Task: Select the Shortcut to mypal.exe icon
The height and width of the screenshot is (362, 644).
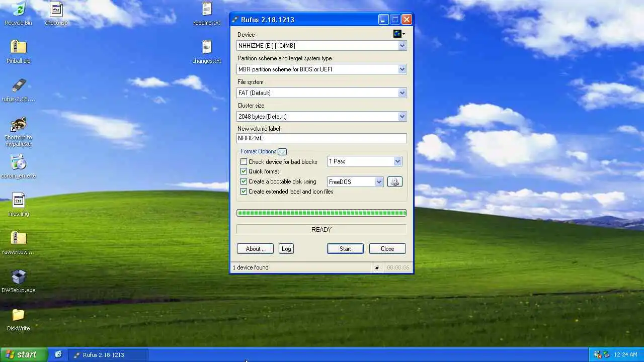Action: [18, 132]
